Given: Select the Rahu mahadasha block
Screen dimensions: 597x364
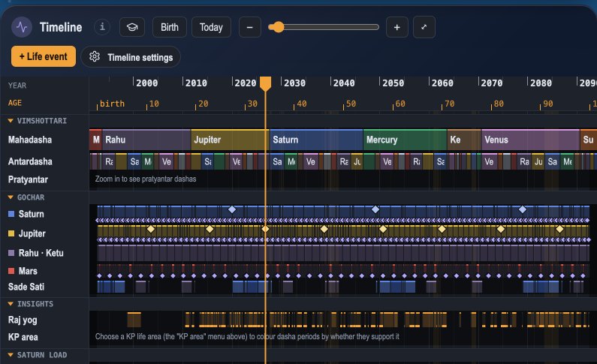Looking at the screenshot, I should pos(146,140).
